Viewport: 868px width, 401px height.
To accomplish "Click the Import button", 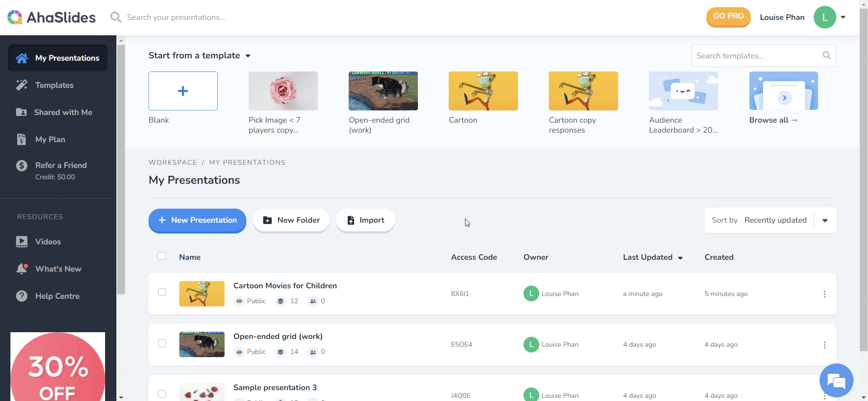I will pyautogui.click(x=365, y=220).
